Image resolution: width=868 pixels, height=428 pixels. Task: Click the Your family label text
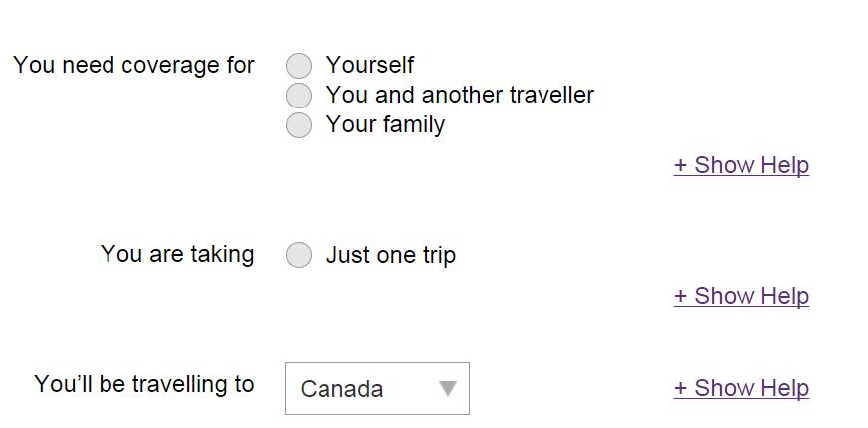coord(385,124)
